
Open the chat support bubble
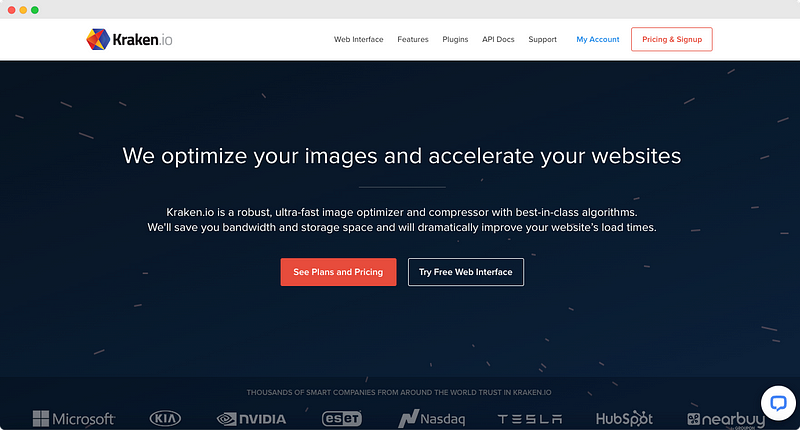pyautogui.click(x=778, y=403)
